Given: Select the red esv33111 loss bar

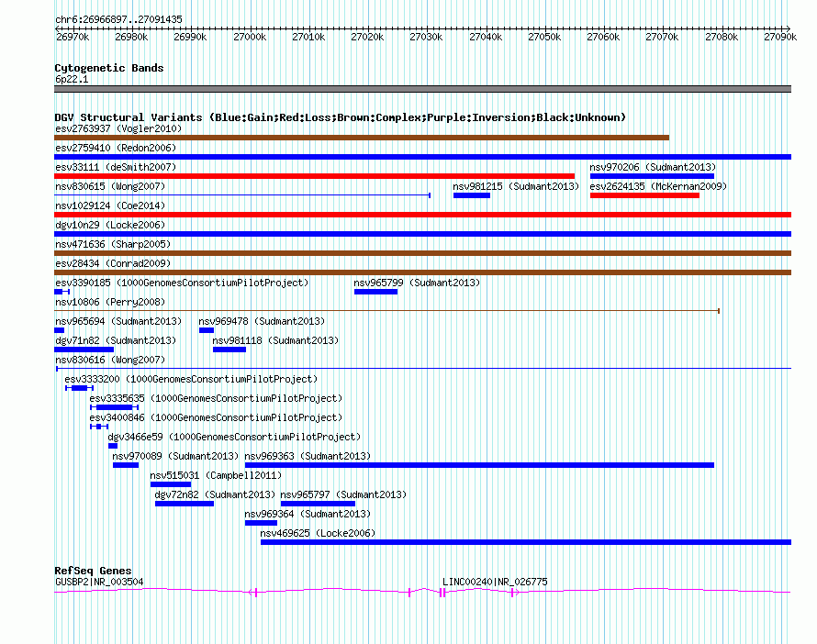Looking at the screenshot, I should tap(314, 176).
